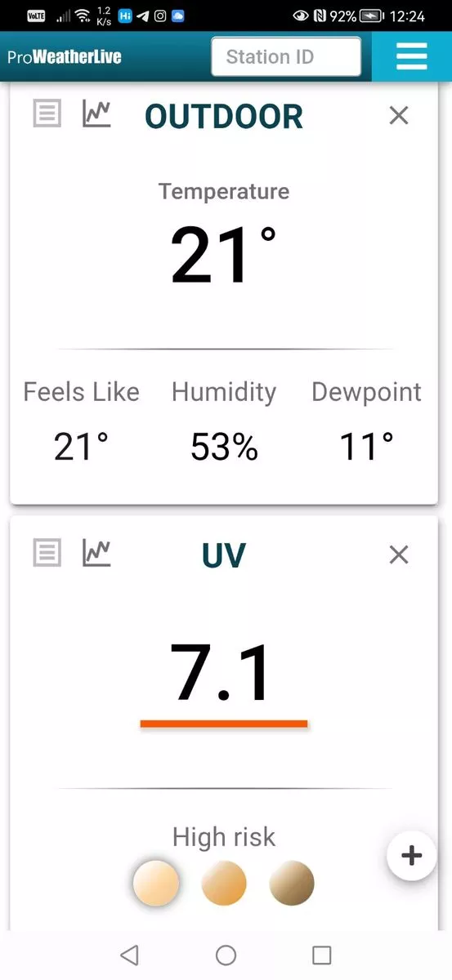The height and width of the screenshot is (980, 452).
Task: Open Android recent apps square button
Action: tap(322, 955)
